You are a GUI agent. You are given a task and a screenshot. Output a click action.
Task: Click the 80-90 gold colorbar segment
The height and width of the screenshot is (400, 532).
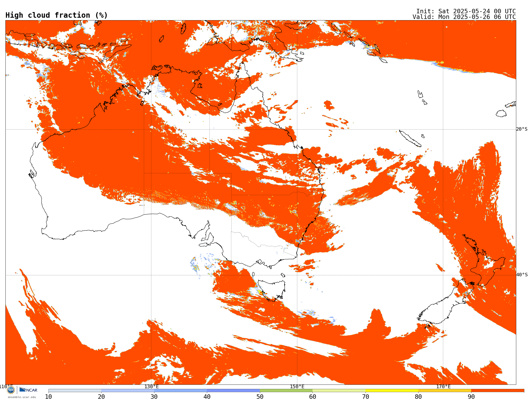coord(445,391)
